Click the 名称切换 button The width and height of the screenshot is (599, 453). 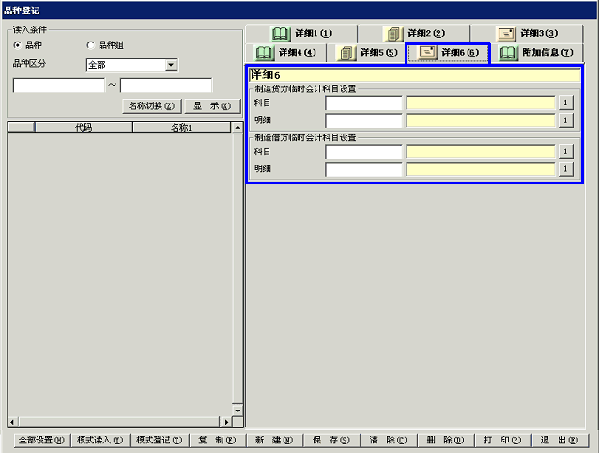tap(152, 106)
